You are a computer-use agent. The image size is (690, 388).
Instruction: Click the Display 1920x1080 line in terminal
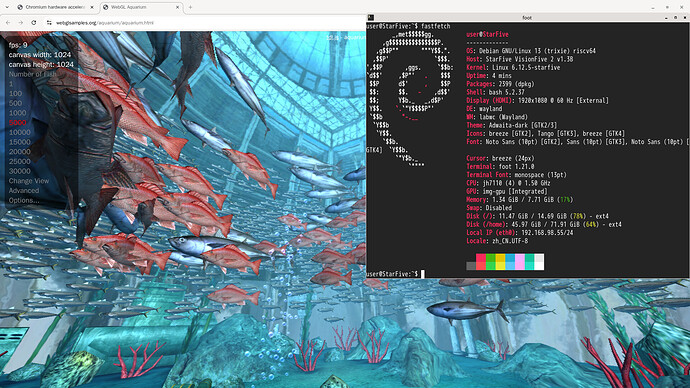point(538,100)
